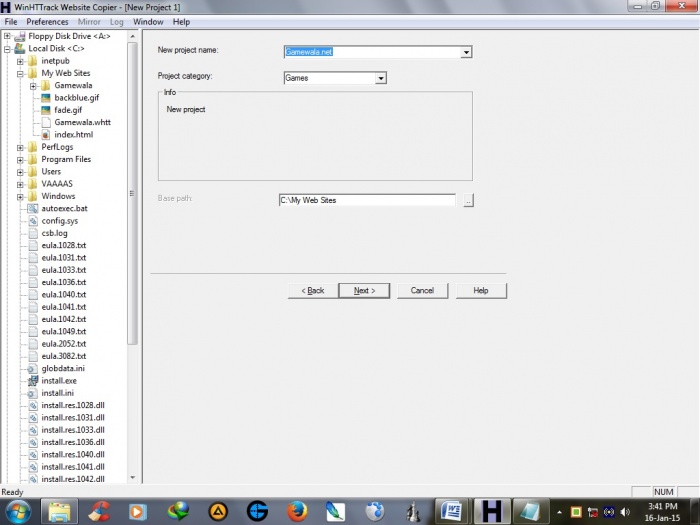Click the Gamewala.whtt file icon
Screen dimensions: 700x525
(46, 122)
